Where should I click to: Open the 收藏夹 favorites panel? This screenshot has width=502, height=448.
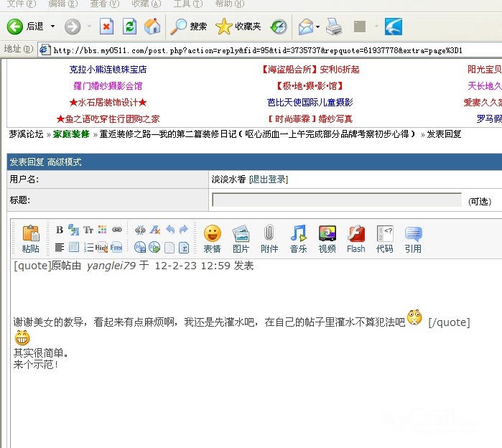click(x=241, y=27)
